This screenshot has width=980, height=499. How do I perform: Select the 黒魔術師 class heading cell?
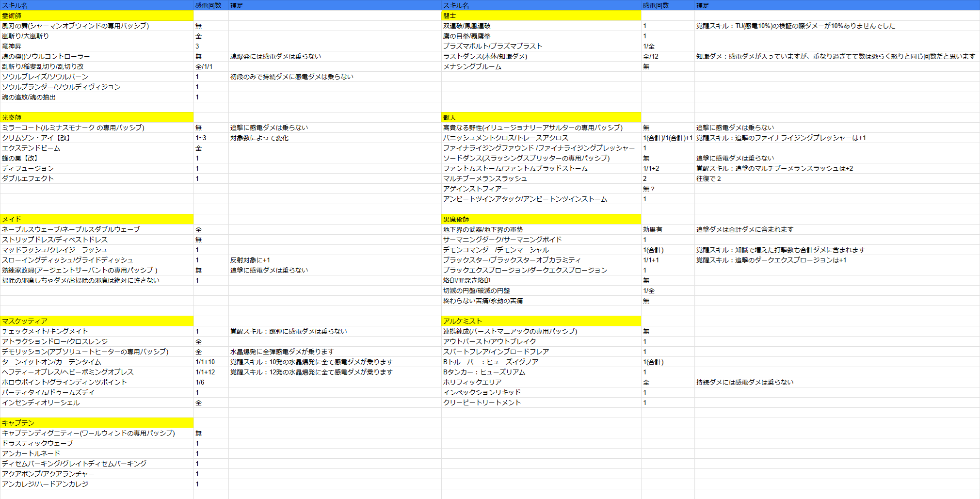(x=541, y=219)
